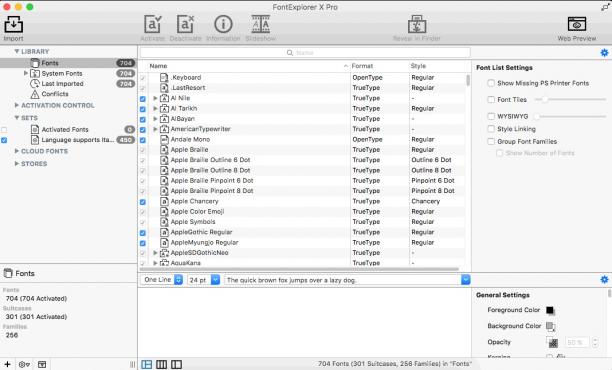Enable Show Missing PS Printer Fonts
The width and height of the screenshot is (612, 370).
(x=491, y=83)
